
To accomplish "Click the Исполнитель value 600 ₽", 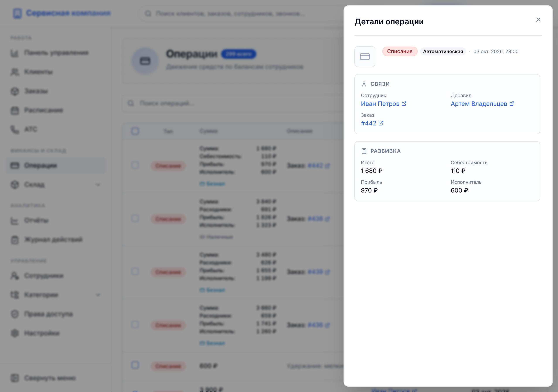I will pos(459,190).
